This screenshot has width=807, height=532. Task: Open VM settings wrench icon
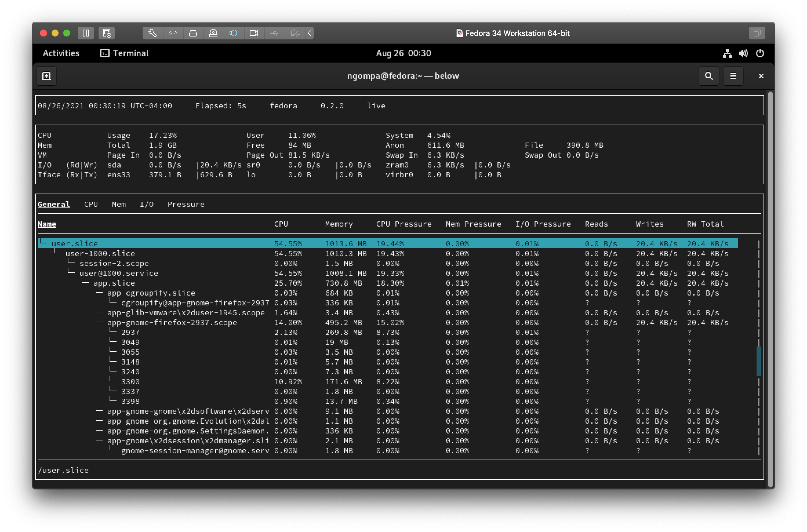[152, 33]
